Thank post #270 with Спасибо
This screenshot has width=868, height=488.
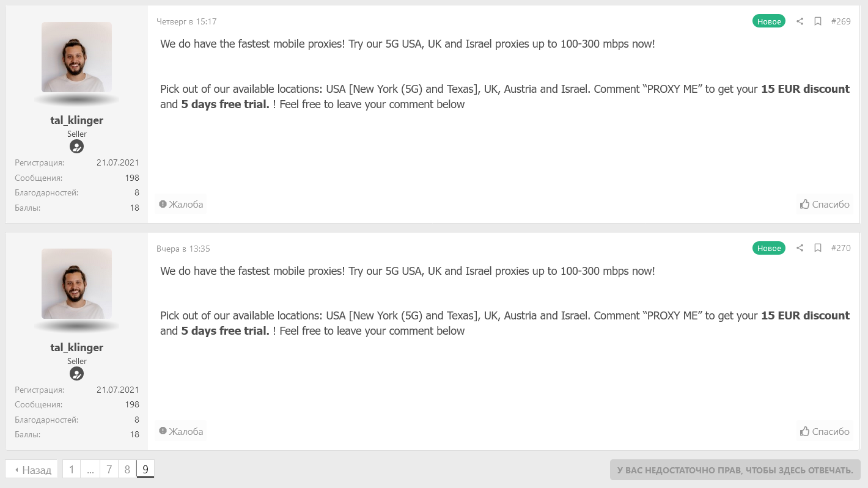point(825,431)
